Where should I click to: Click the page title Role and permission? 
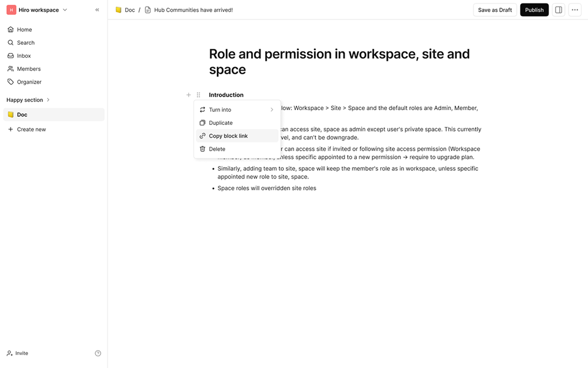click(339, 62)
